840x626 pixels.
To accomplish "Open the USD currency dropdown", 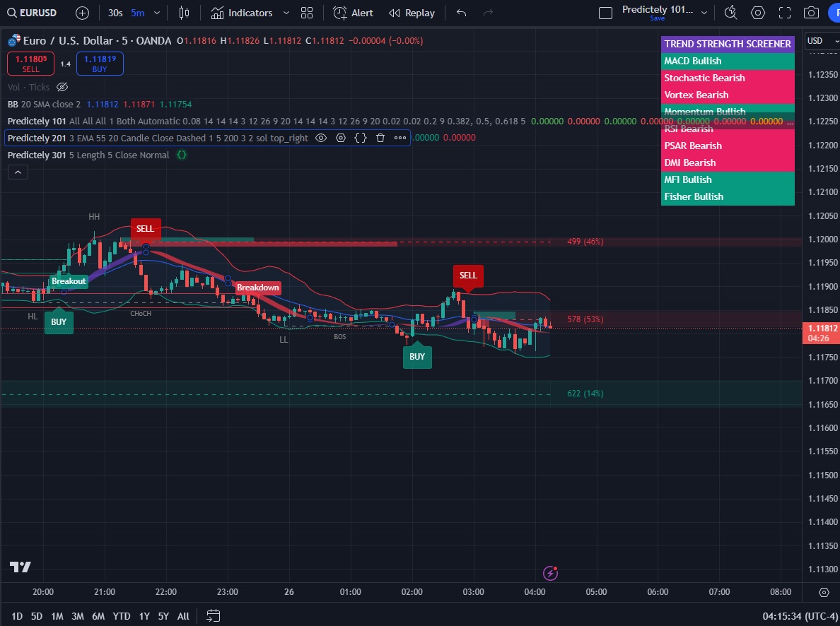I will pos(821,40).
